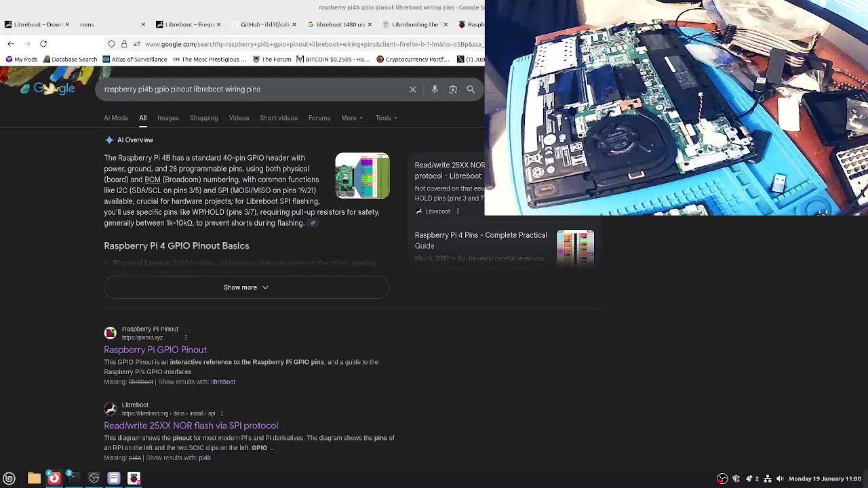Open the BITCOIN $0.2505 bookmark
Viewport: 868px width, 488px height.
(333, 60)
